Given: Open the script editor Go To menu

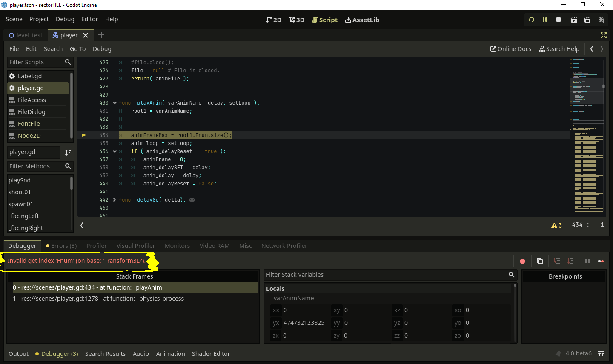Looking at the screenshot, I should point(77,49).
